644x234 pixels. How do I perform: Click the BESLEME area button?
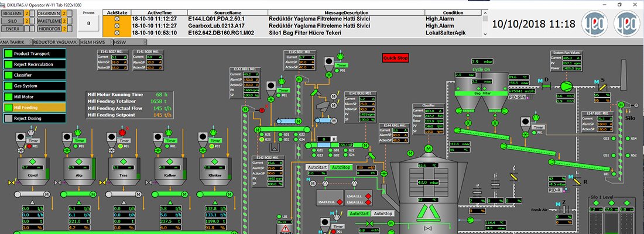[15, 12]
